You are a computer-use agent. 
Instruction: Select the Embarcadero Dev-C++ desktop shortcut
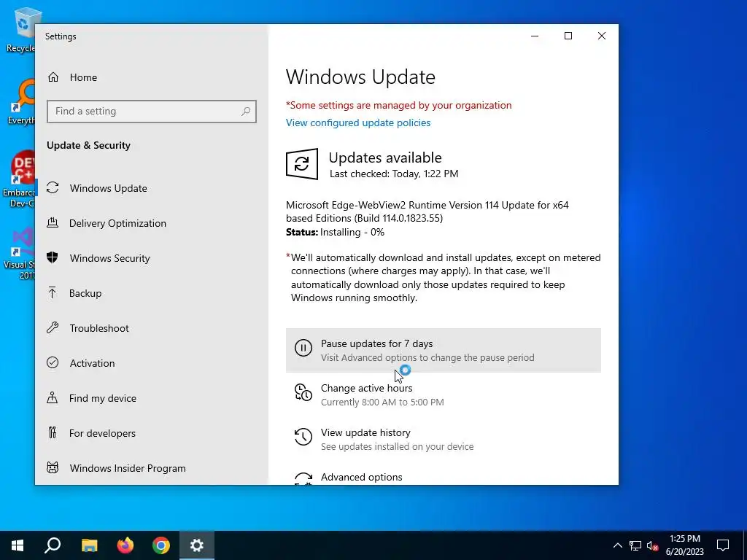(x=19, y=179)
